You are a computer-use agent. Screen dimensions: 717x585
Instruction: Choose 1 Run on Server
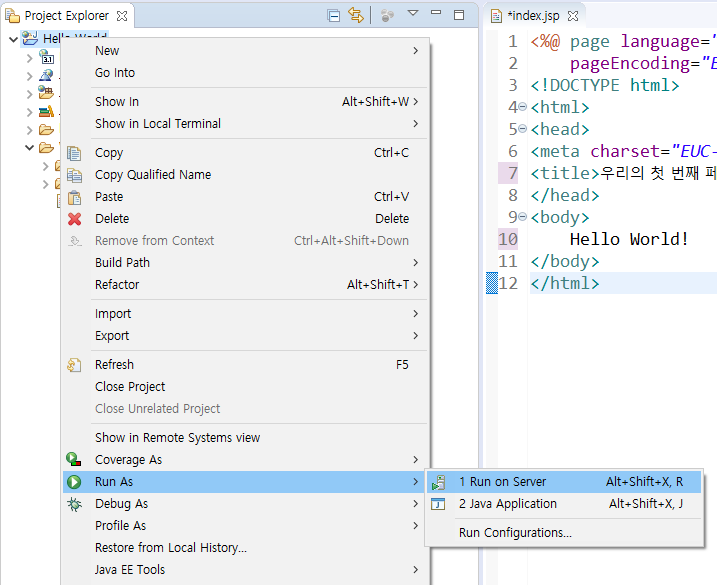tap(564, 482)
